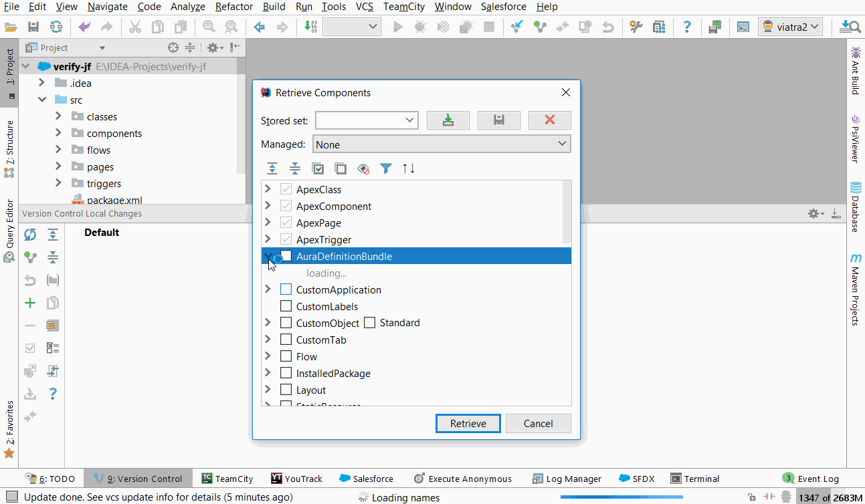The width and height of the screenshot is (865, 504).
Task: Click Save stored set floppy icon
Action: point(499,120)
